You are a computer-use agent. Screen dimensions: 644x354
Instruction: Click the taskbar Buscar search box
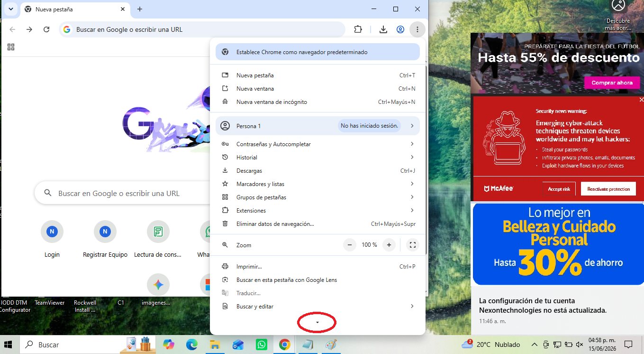[x=70, y=345]
